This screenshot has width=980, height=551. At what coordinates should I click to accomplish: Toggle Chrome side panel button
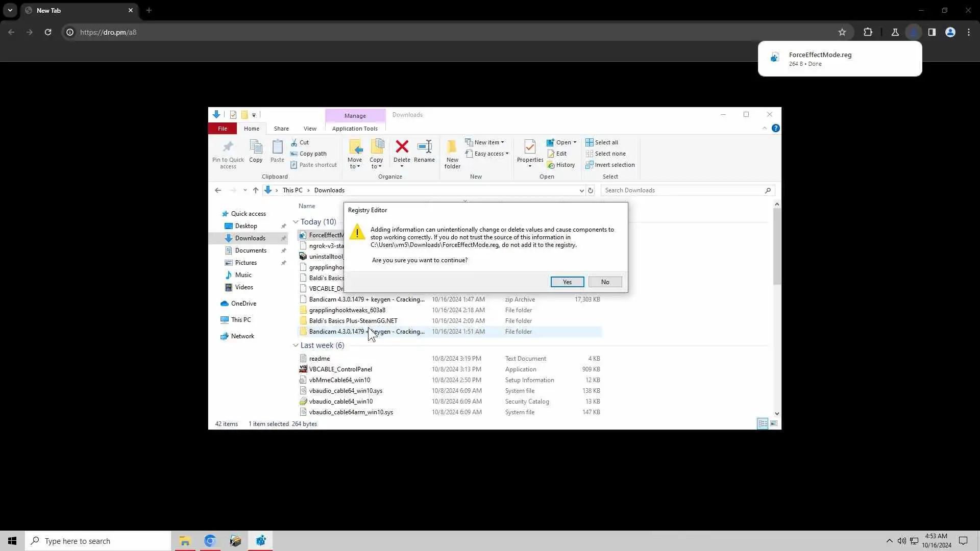tap(932, 32)
